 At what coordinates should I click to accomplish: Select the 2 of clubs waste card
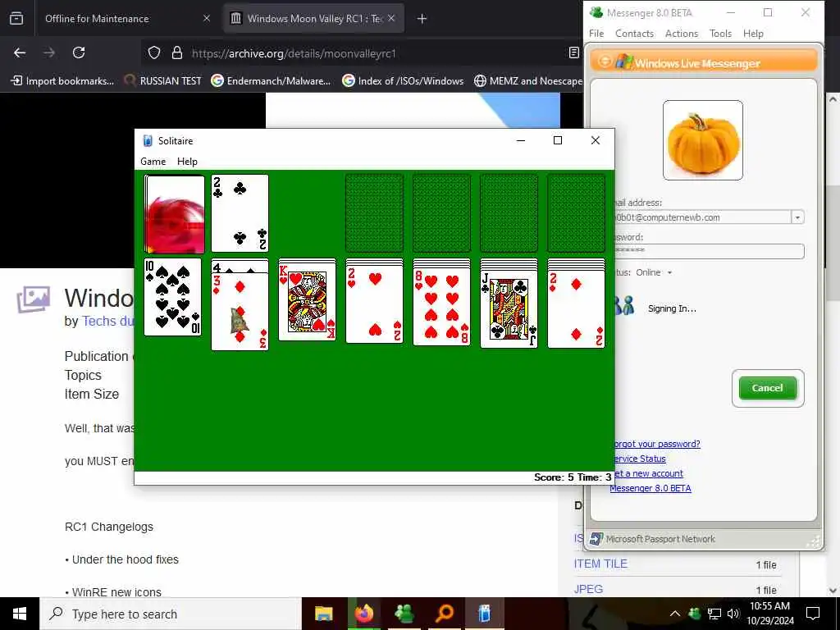(x=240, y=213)
